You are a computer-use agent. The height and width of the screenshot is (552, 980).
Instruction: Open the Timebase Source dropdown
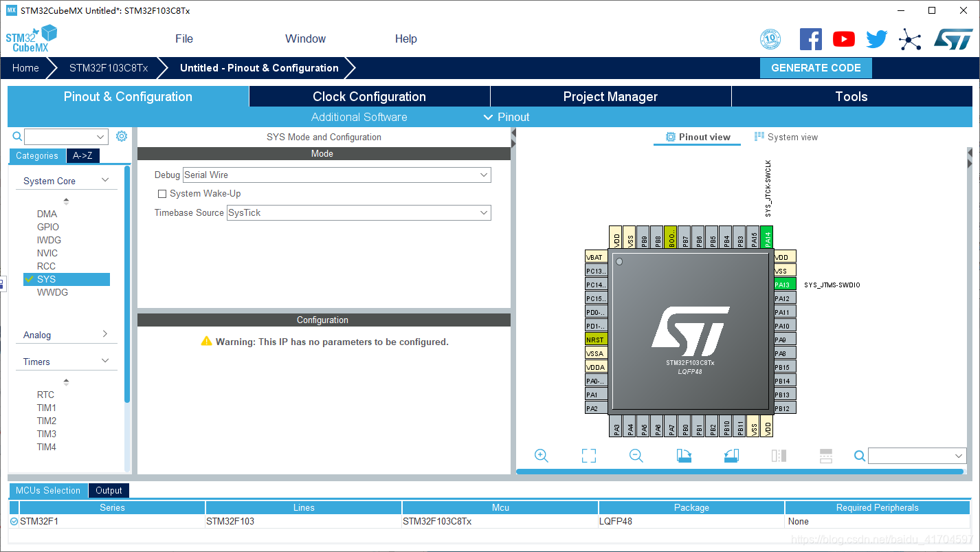point(484,212)
